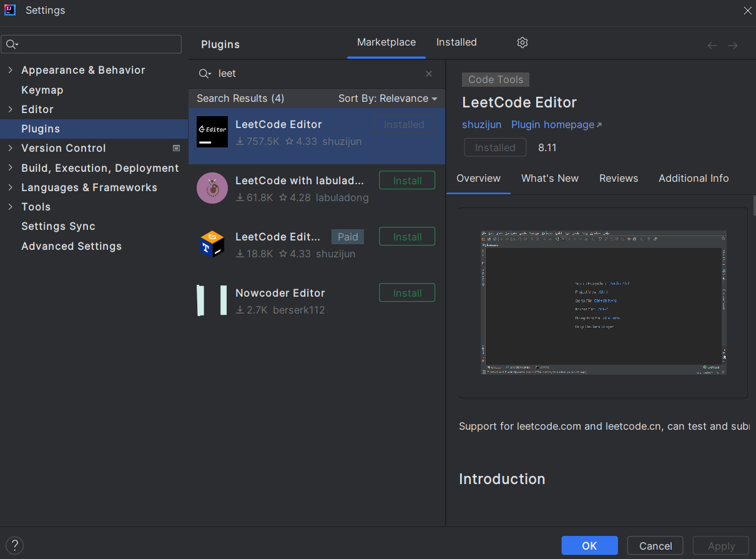Viewport: 756px width, 559px height.
Task: Click the Search Results (4) header
Action: tap(240, 99)
